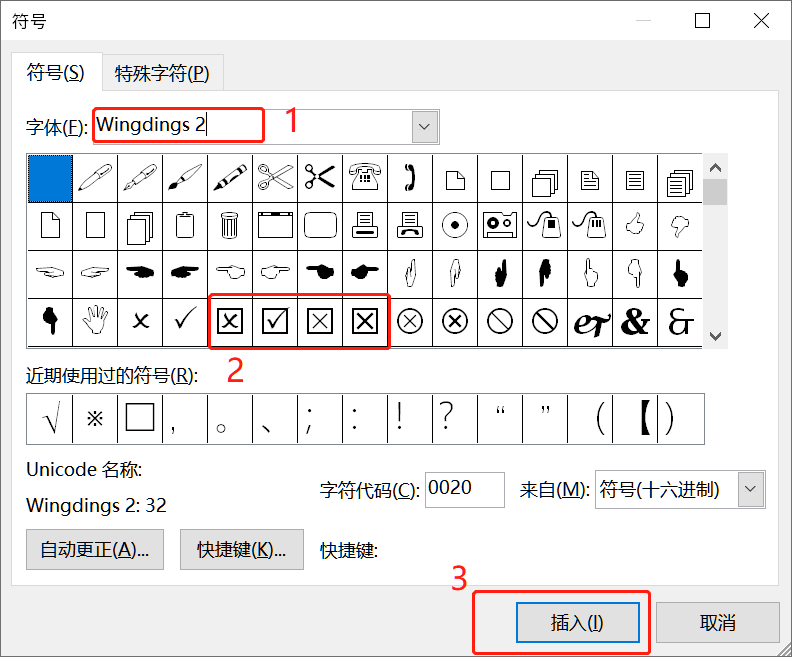Choose the plain checkmark symbol
This screenshot has width=792, height=657.
coord(185,322)
